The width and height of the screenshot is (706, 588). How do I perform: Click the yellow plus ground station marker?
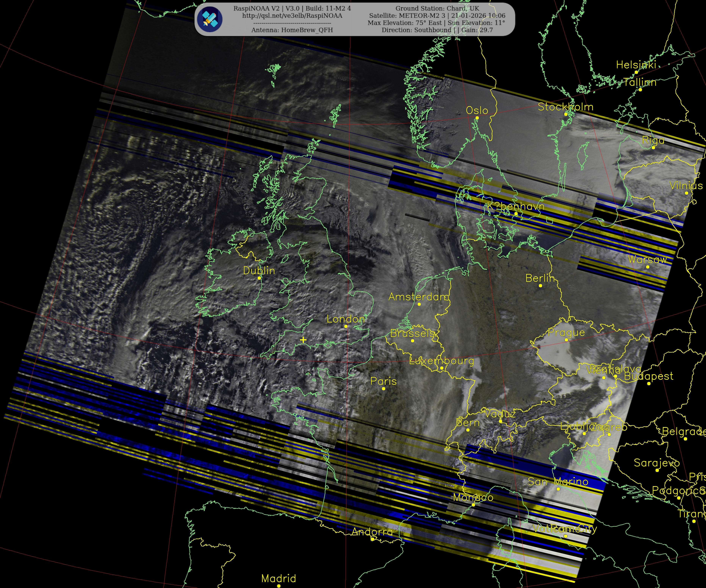pos(303,340)
